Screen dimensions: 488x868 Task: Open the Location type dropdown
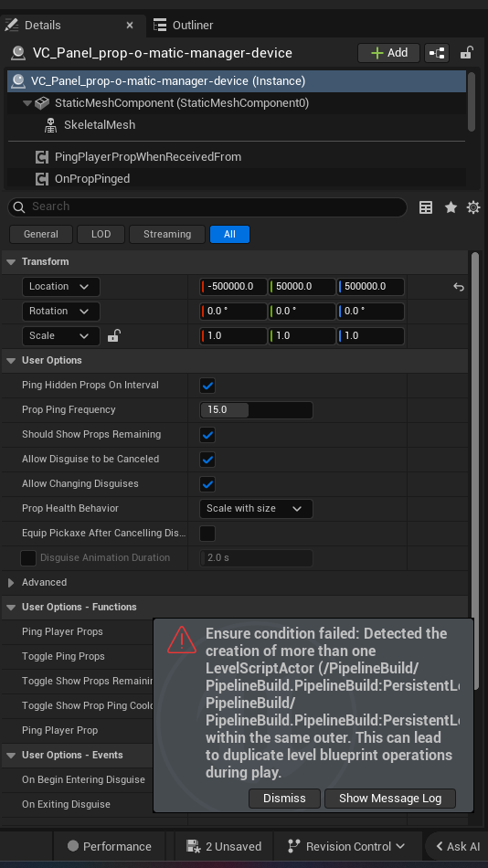point(60,287)
